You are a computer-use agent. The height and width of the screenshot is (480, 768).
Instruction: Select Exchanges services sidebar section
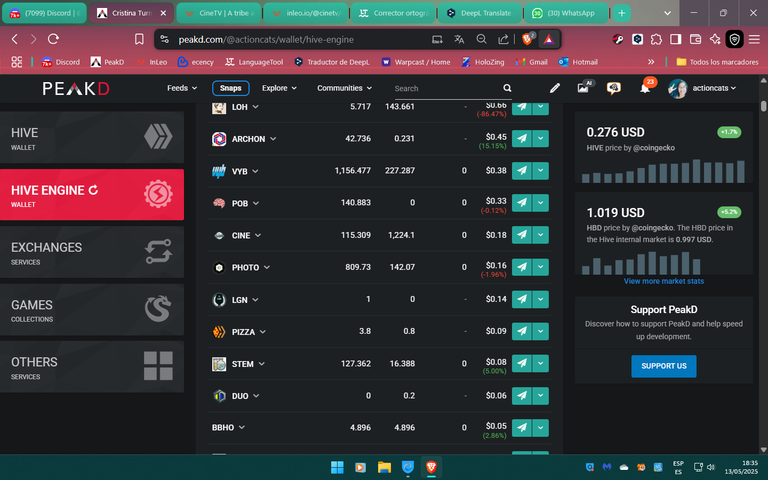[x=92, y=252]
